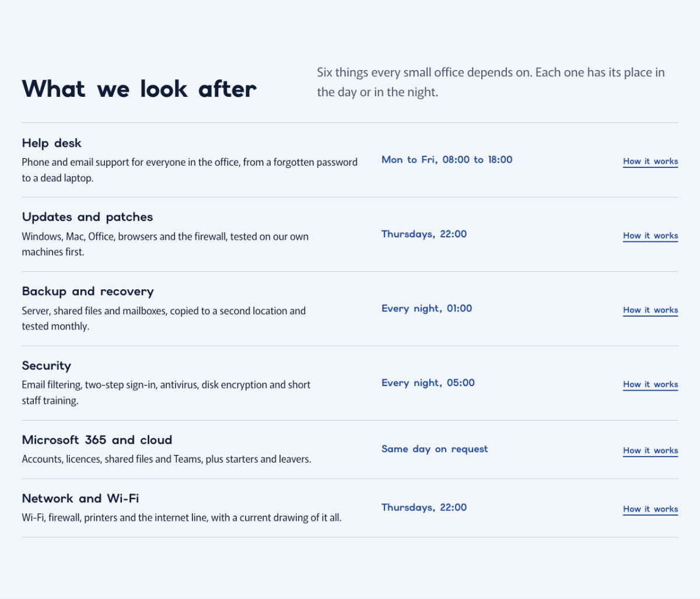Click the Microsoft 365 and cloud heading
700x599 pixels.
97,440
